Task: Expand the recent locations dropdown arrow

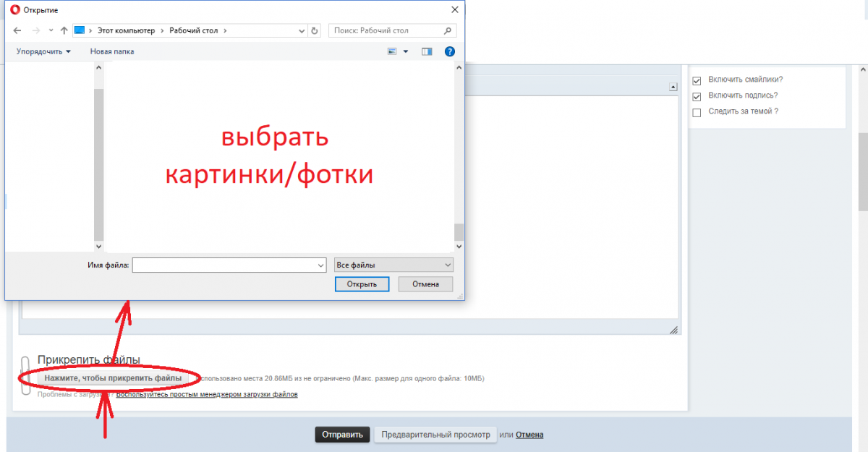Action: coord(51,31)
